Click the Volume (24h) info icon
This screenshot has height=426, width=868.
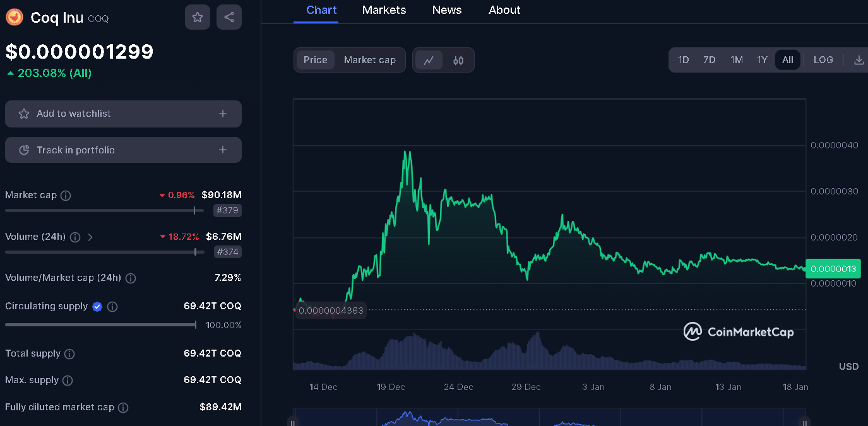pyautogui.click(x=75, y=237)
